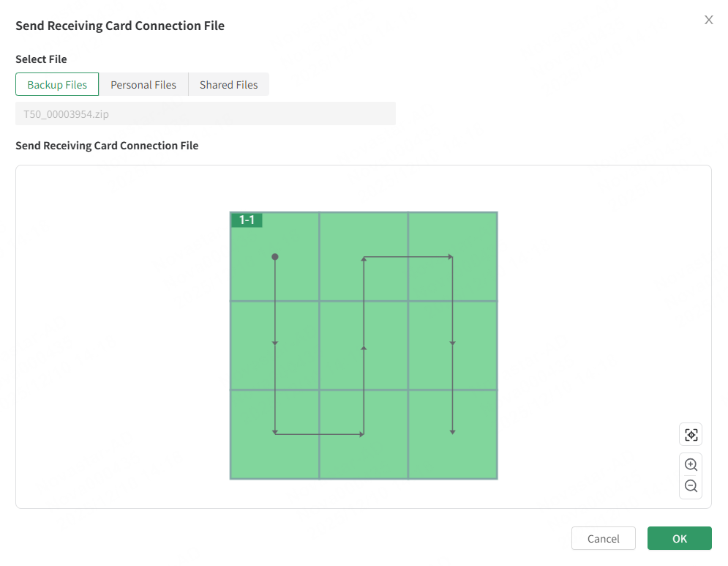This screenshot has width=728, height=566.
Task: Close the dialog with the X icon
Action: [x=708, y=20]
